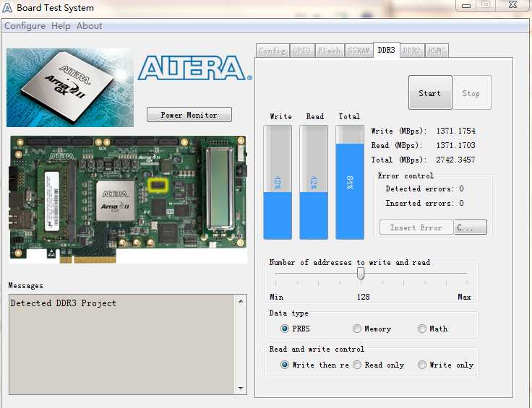The image size is (532, 408).
Task: Click Messages scrollbar down arrow
Action: pyautogui.click(x=241, y=389)
